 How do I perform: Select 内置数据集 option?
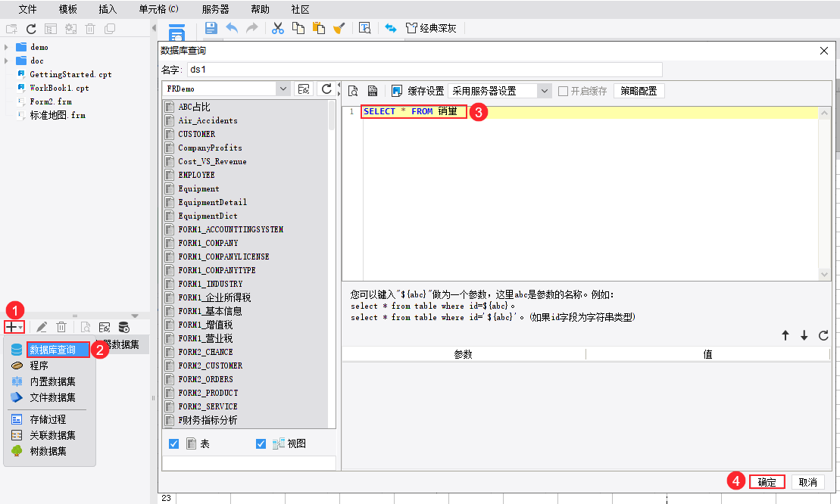click(52, 381)
